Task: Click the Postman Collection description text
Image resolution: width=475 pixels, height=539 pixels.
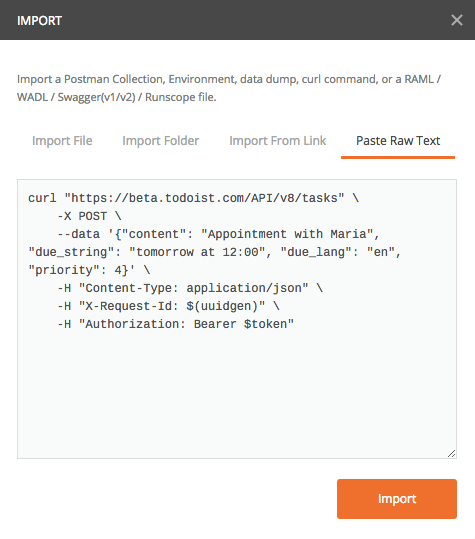Action: pyautogui.click(x=229, y=79)
